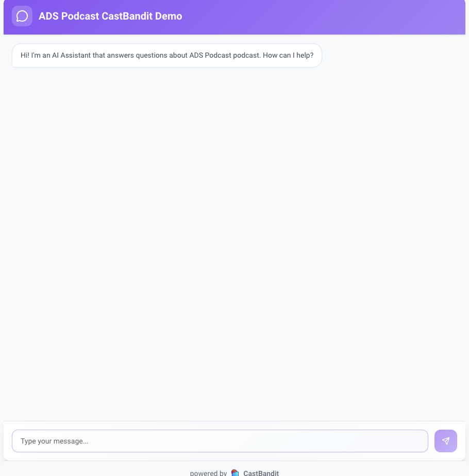Click the 'ADS Podcast CastBandit Demo' title
469x476 pixels.
pyautogui.click(x=110, y=16)
